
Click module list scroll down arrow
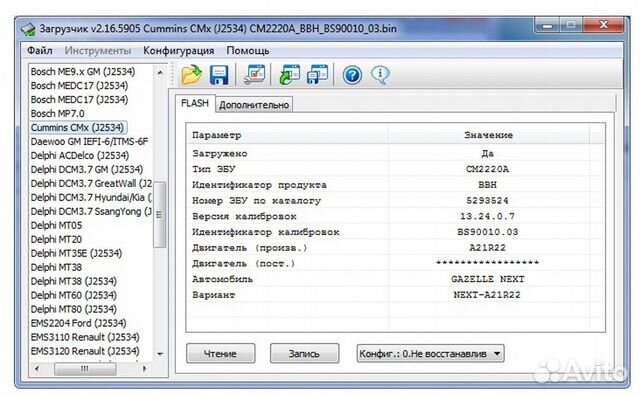click(x=160, y=354)
